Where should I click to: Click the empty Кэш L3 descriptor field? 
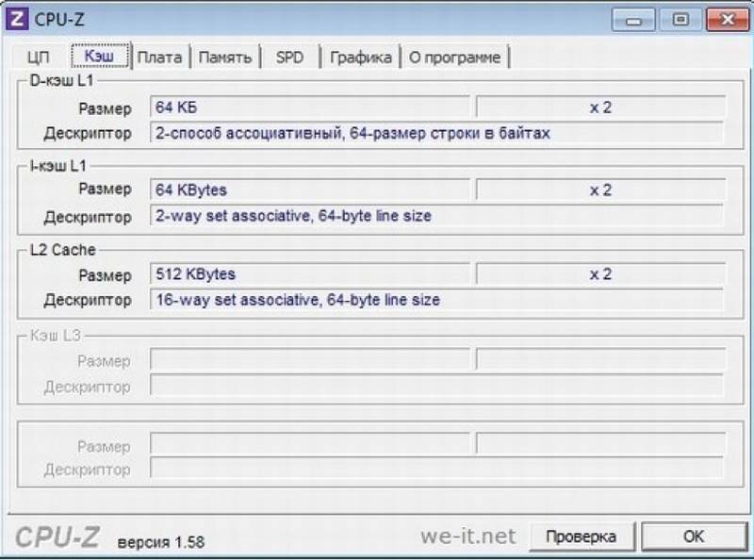[x=436, y=385]
